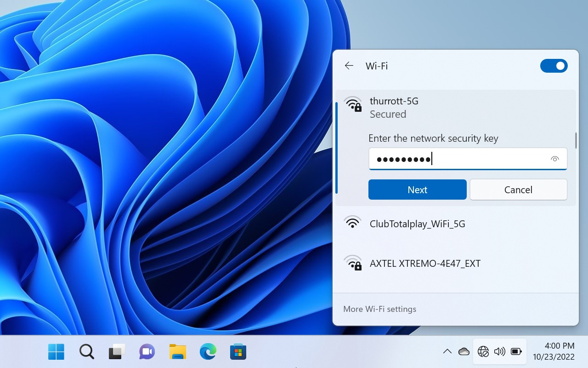Open Task View on the taskbar

(x=117, y=352)
